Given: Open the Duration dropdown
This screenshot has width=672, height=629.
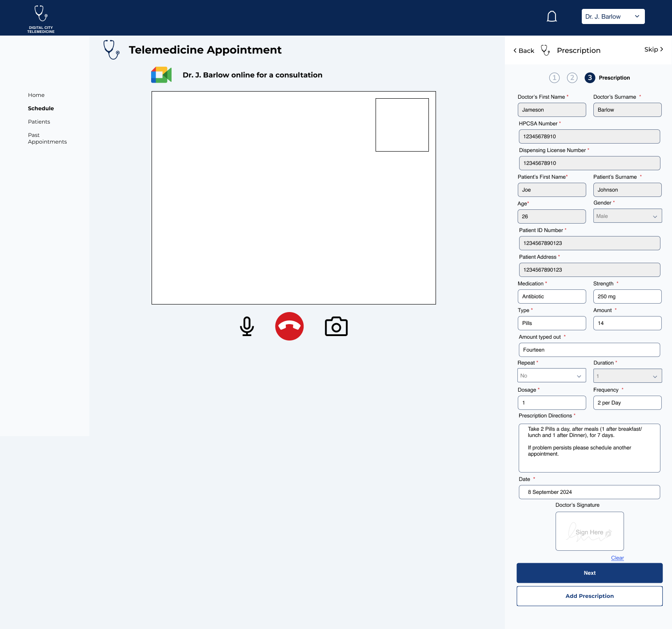Looking at the screenshot, I should (x=627, y=376).
